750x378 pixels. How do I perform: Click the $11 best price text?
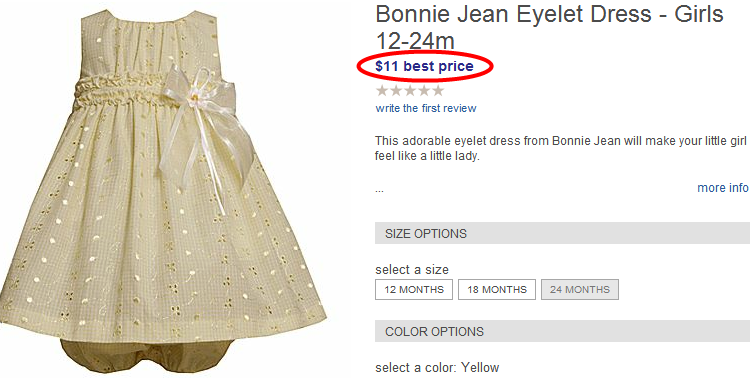point(424,66)
